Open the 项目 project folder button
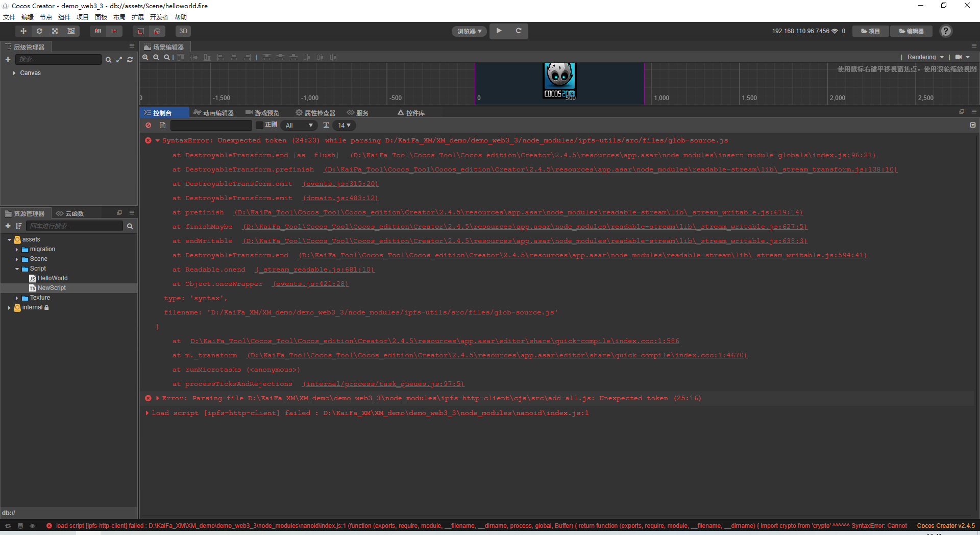The width and height of the screenshot is (980, 535). tap(871, 31)
